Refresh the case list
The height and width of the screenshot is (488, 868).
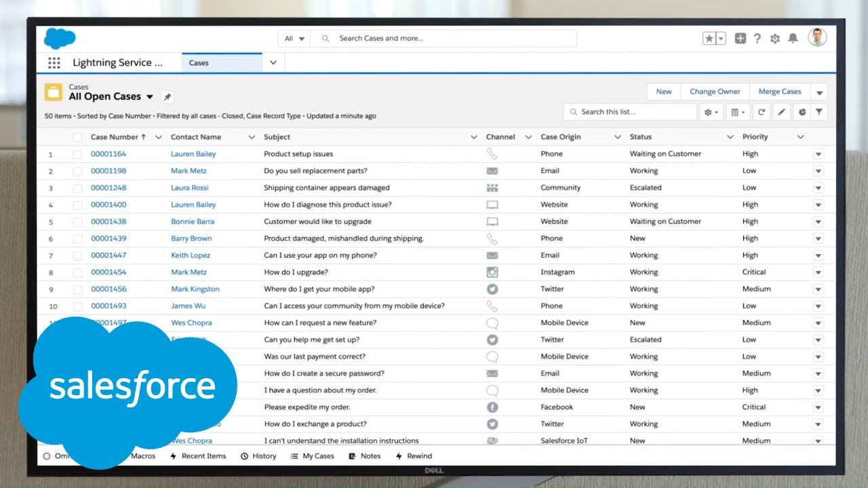click(762, 112)
